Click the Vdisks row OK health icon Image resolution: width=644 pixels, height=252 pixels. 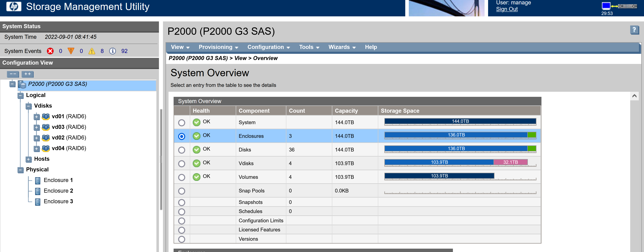click(x=196, y=163)
